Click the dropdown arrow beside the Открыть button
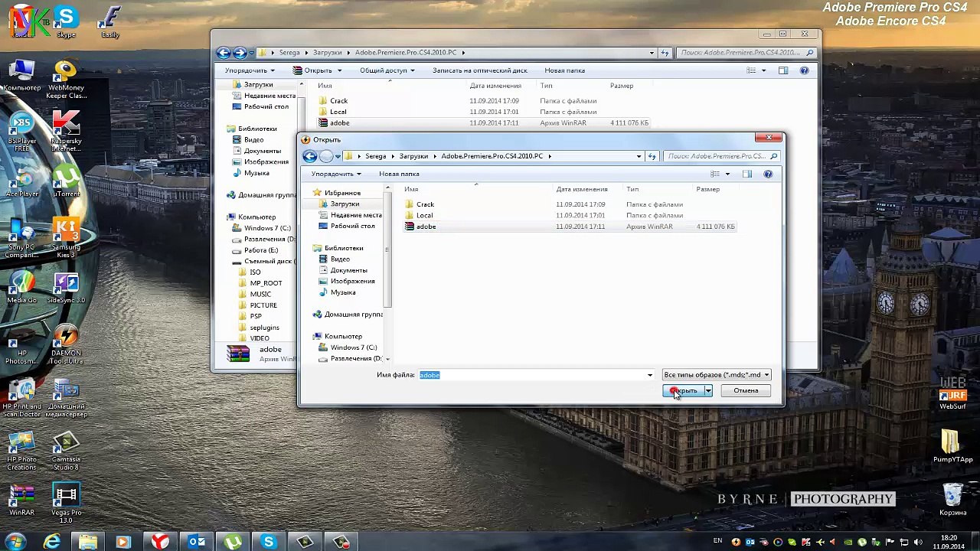The image size is (980, 551). [708, 391]
